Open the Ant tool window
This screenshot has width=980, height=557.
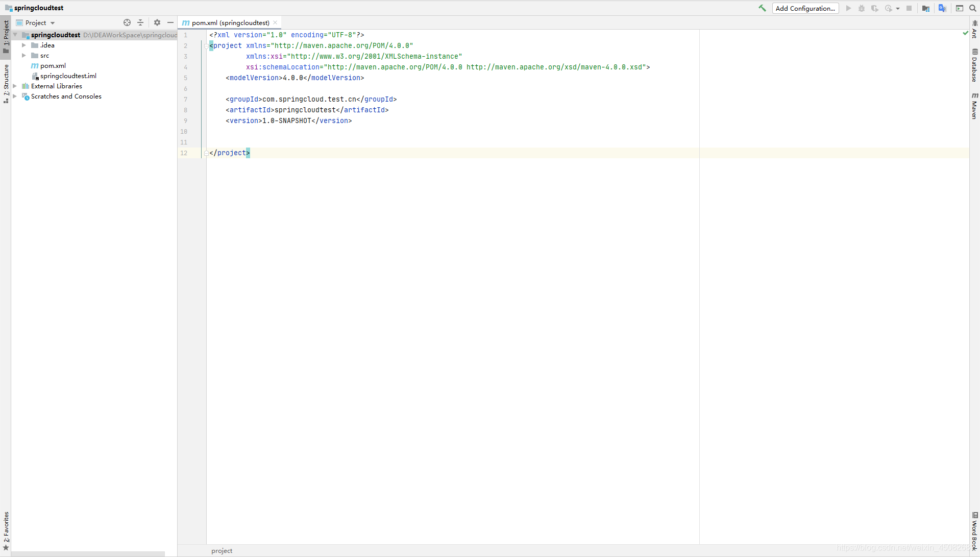tap(974, 29)
